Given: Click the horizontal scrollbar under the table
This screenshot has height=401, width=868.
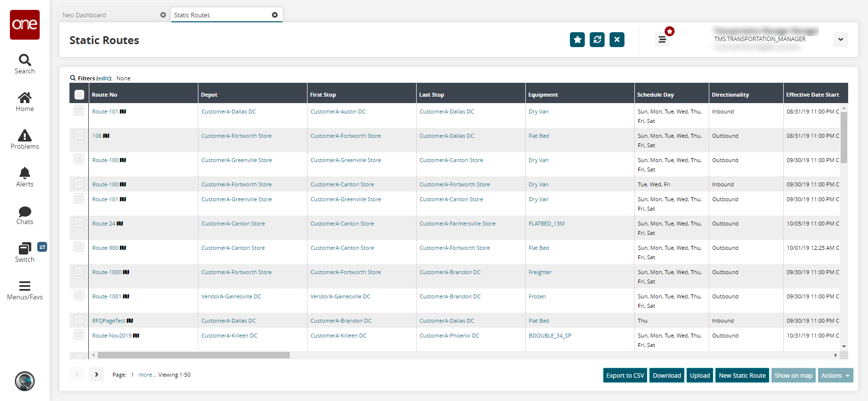Looking at the screenshot, I should coord(193,355).
